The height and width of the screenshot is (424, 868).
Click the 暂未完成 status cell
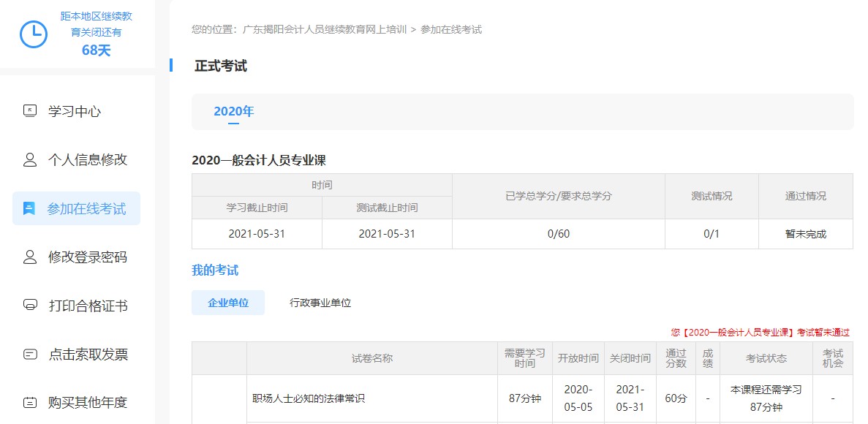[805, 234]
